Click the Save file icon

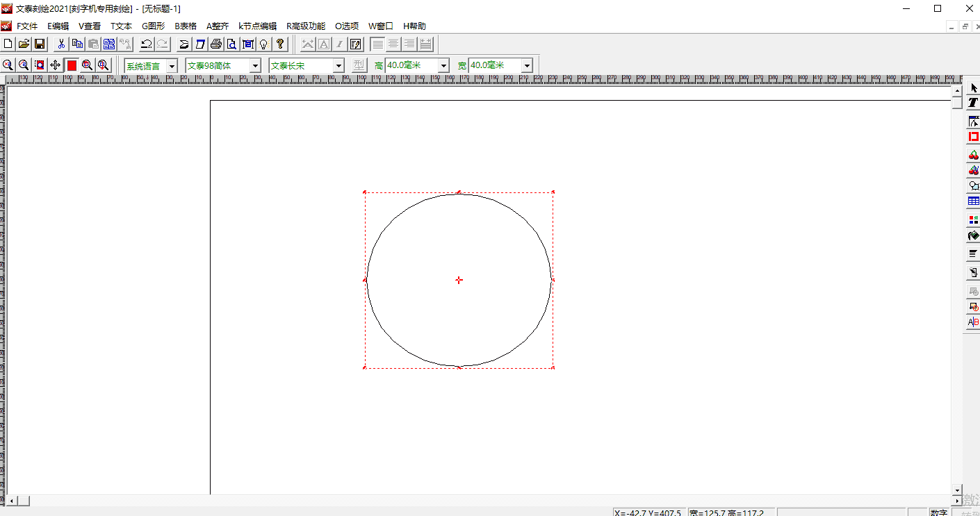40,44
